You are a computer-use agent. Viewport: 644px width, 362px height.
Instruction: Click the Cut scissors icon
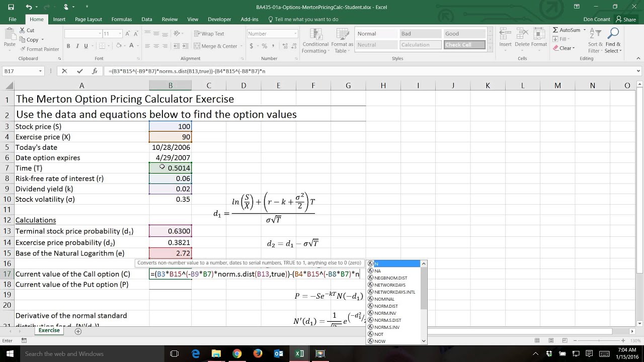(23, 30)
